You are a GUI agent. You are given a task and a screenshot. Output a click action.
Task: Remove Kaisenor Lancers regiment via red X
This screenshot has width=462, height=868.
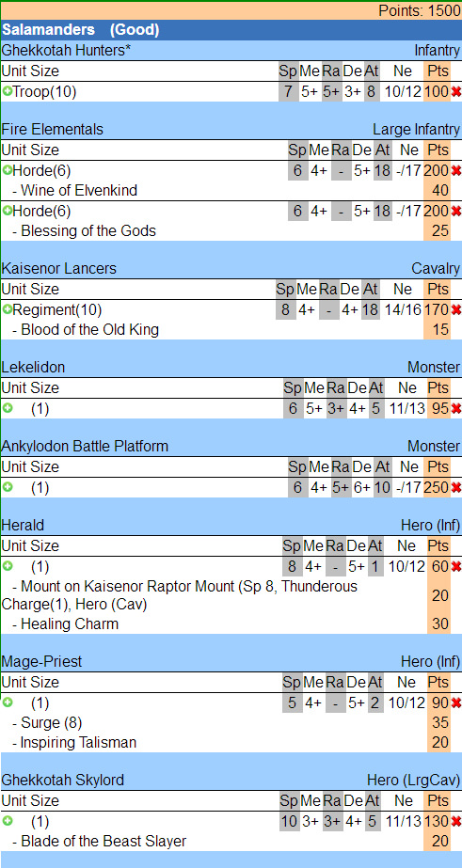(x=456, y=310)
